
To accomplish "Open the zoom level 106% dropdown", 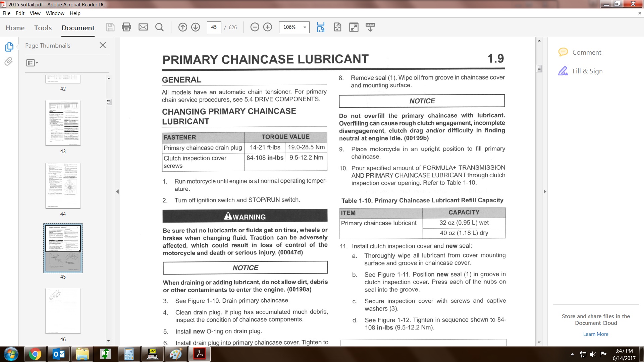I will click(x=305, y=27).
